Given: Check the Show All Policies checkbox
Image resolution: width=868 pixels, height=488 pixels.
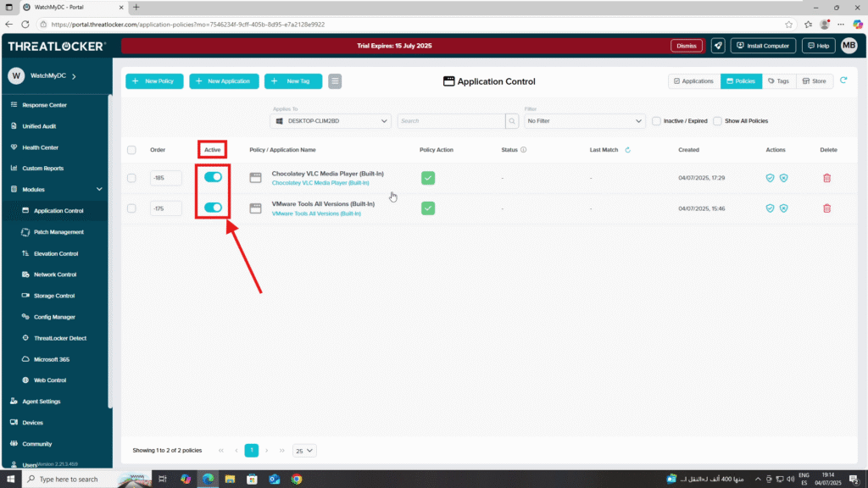Looking at the screenshot, I should (x=717, y=120).
